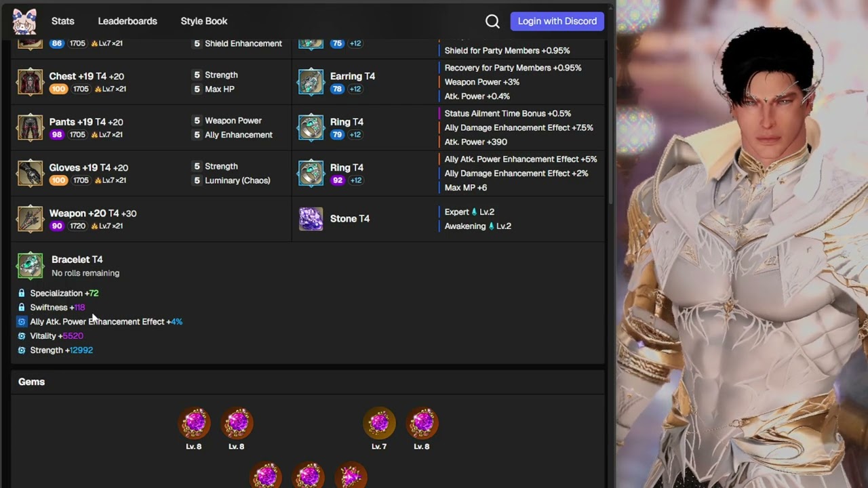Click the Earring T4 label
The height and width of the screenshot is (488, 868).
(x=353, y=76)
